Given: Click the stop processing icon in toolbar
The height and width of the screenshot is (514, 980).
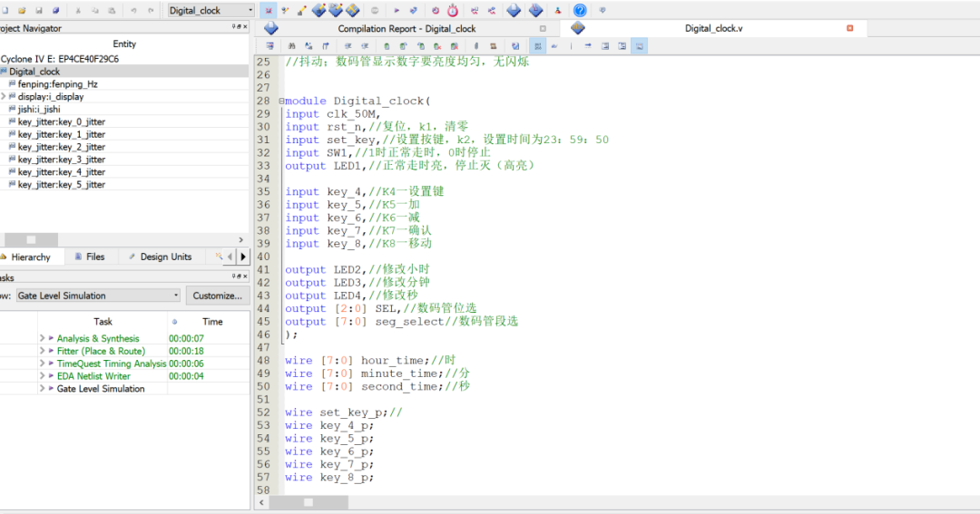Looking at the screenshot, I should [376, 11].
